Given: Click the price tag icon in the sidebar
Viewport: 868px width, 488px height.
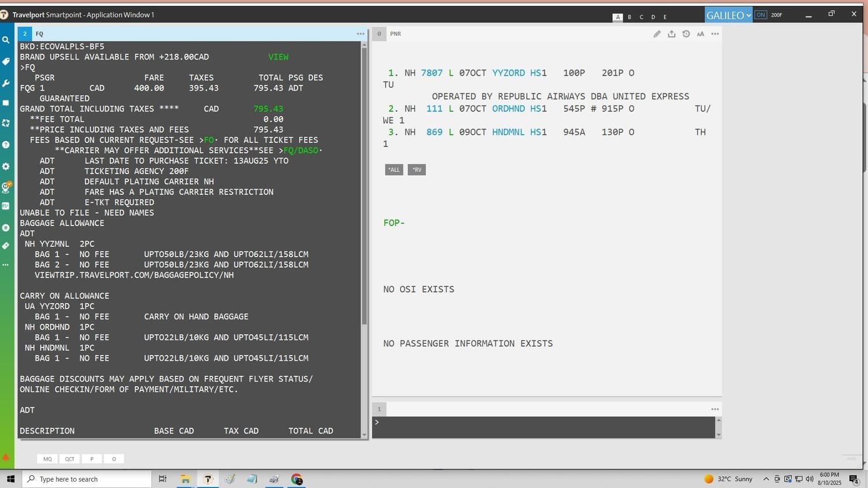Looking at the screenshot, I should [x=6, y=61].
